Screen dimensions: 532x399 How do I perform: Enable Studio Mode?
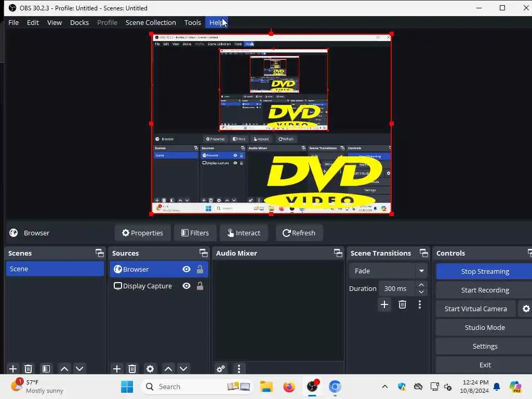click(485, 327)
